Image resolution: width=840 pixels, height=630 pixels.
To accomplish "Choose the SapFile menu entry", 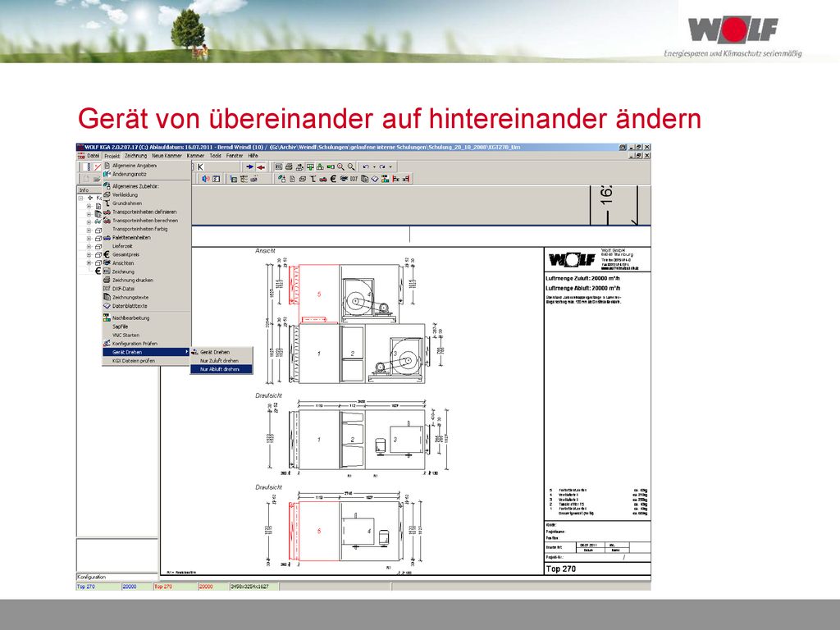I will click(x=146, y=326).
